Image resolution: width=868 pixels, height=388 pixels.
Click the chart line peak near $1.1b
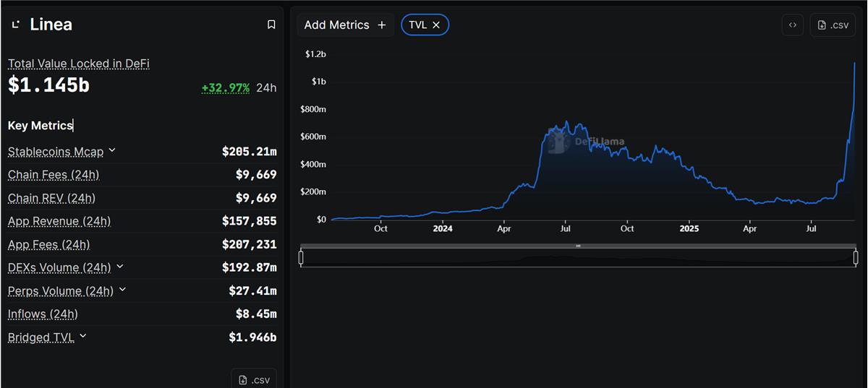pos(855,64)
